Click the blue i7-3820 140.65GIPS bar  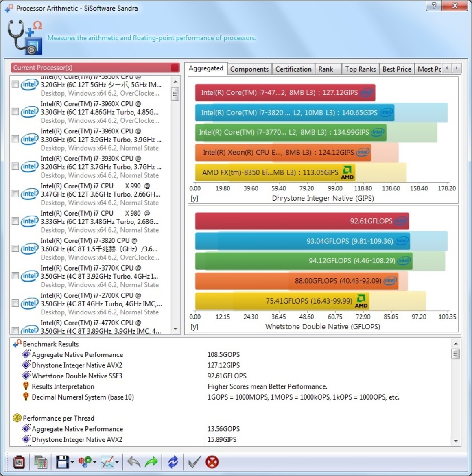pyautogui.click(x=295, y=113)
